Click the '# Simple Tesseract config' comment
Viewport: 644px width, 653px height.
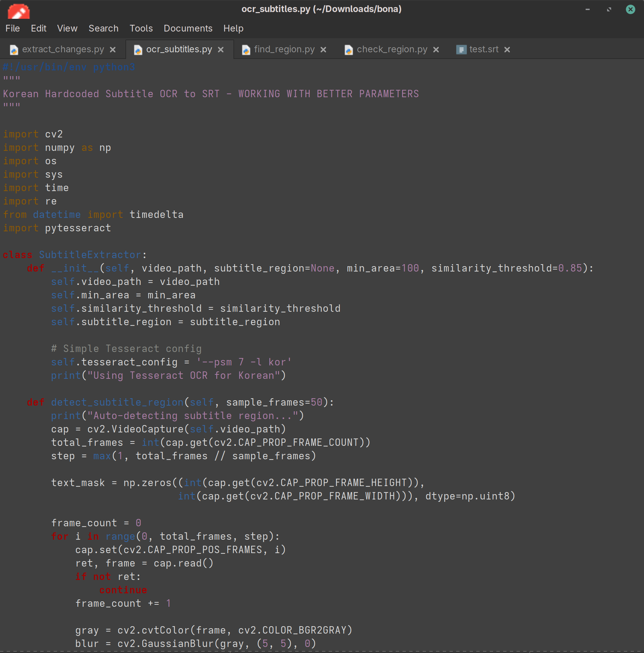click(126, 349)
